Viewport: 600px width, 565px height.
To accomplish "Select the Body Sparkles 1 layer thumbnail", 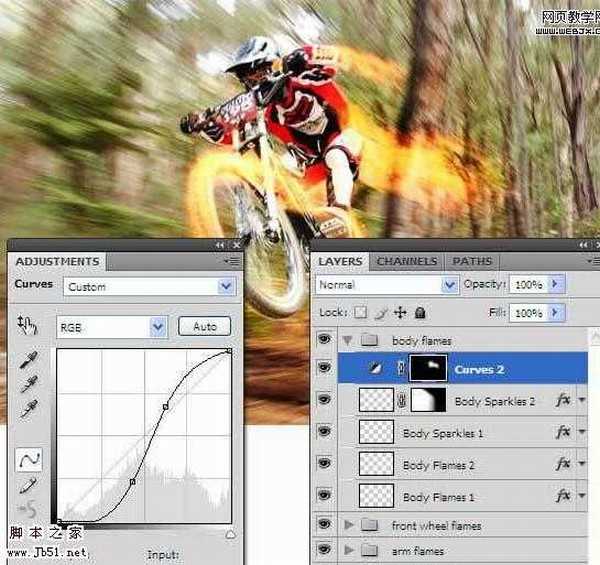I will tap(377, 432).
